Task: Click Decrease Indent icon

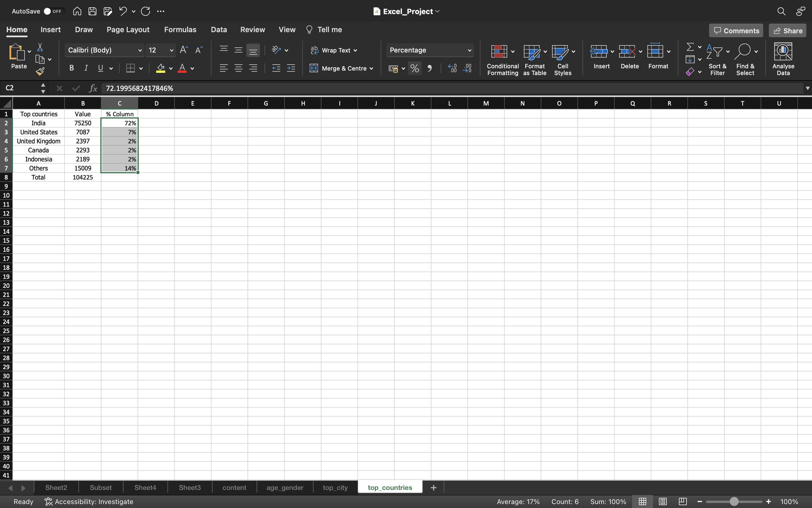Action: (276, 69)
